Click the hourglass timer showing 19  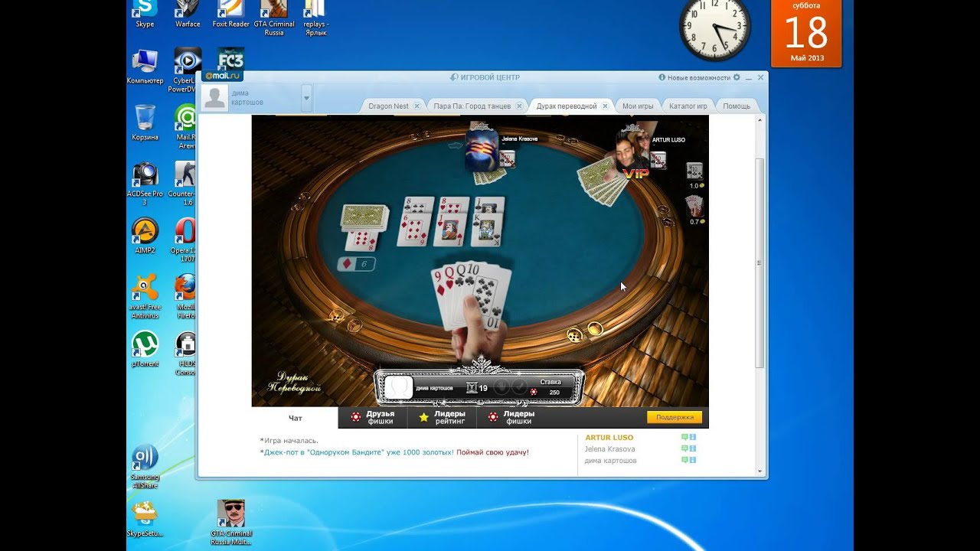pos(477,388)
